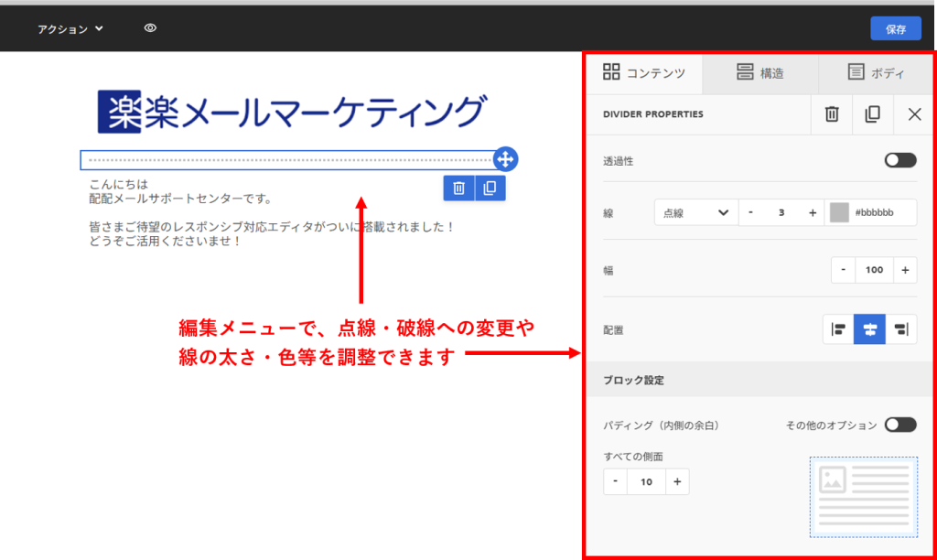This screenshot has width=937, height=560.
Task: Click the padding preview thumbnail
Action: pos(864,497)
